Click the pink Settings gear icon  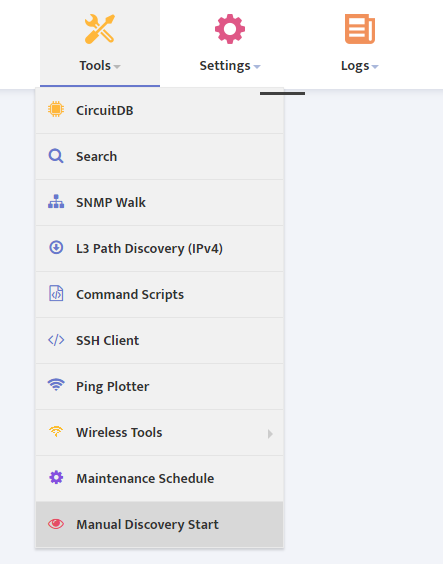(x=230, y=29)
